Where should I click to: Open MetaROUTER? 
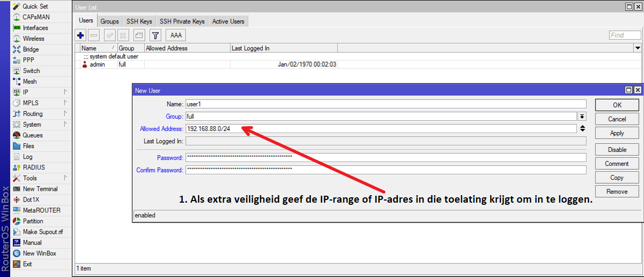click(x=42, y=210)
